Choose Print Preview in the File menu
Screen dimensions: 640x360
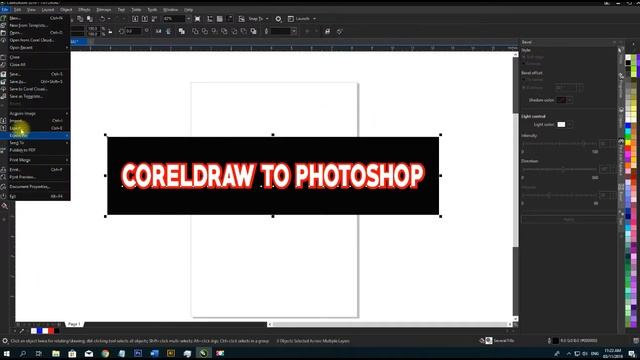click(x=35, y=177)
